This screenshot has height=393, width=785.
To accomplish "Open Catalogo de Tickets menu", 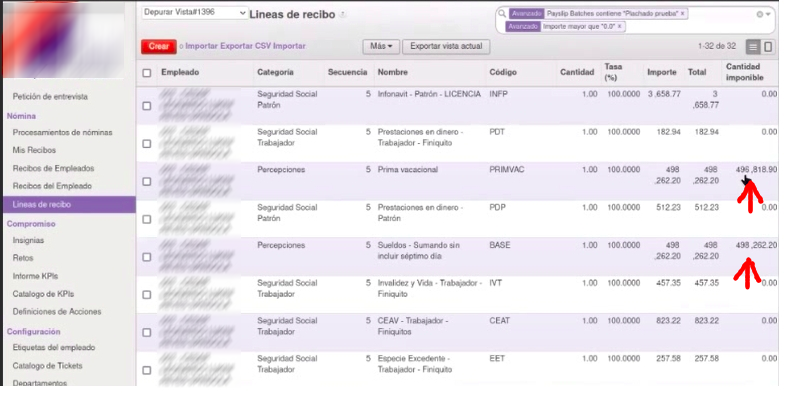I will (48, 366).
